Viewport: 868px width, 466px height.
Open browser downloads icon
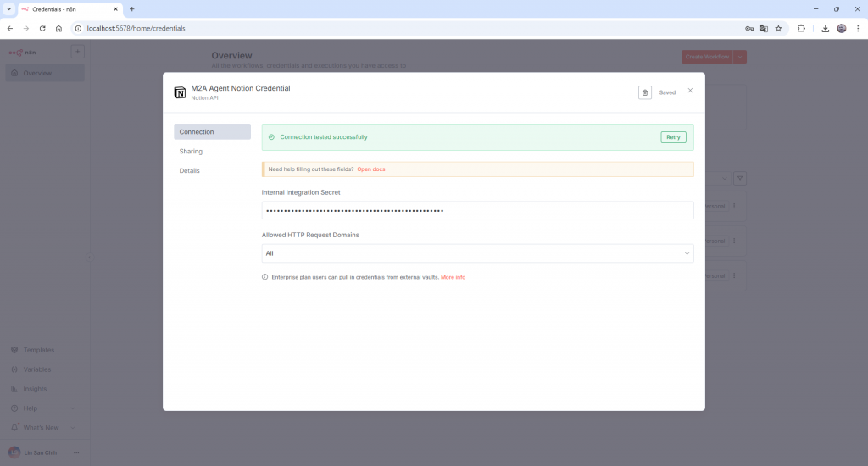[825, 28]
